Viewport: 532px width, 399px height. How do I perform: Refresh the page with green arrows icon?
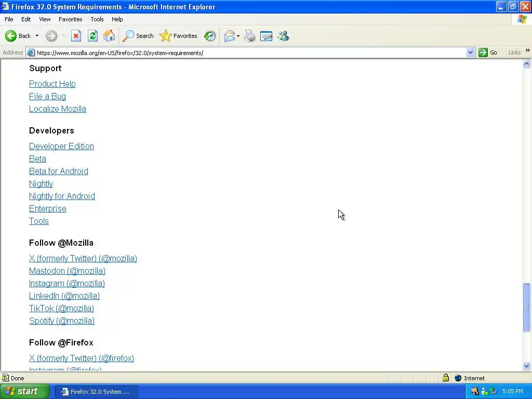tap(92, 36)
